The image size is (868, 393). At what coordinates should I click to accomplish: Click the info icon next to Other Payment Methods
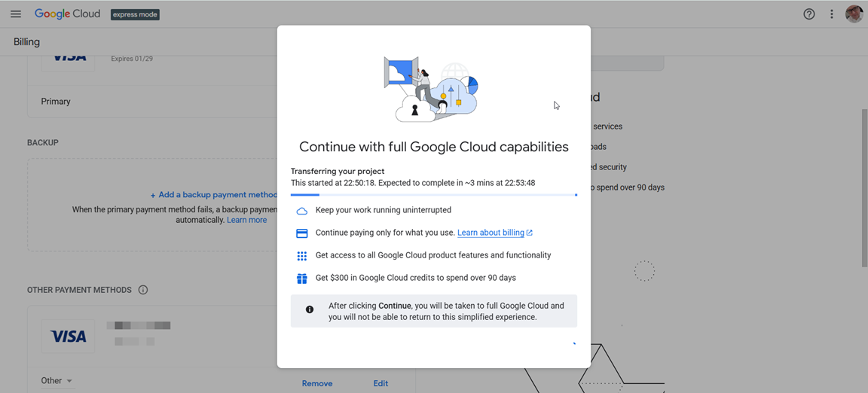pos(143,290)
